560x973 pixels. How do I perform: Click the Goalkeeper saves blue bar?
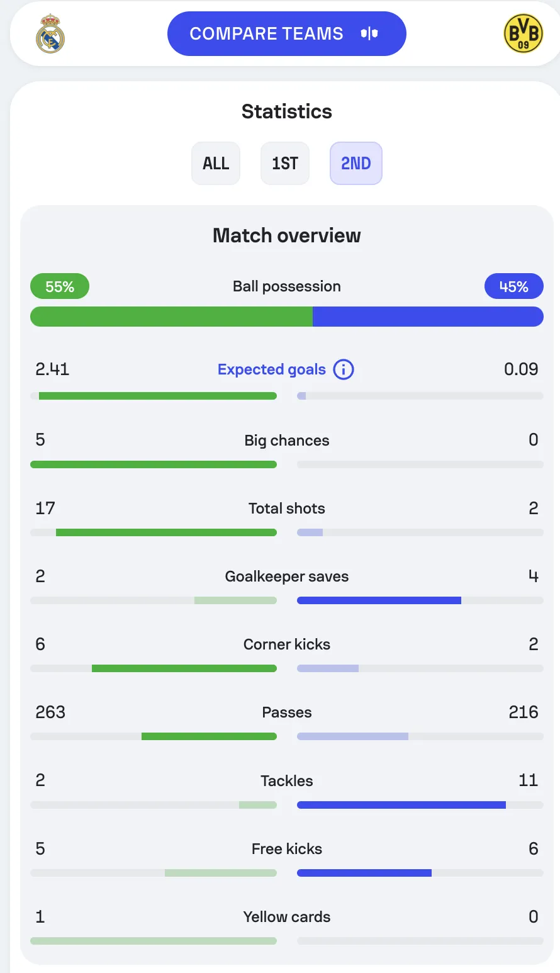379,600
